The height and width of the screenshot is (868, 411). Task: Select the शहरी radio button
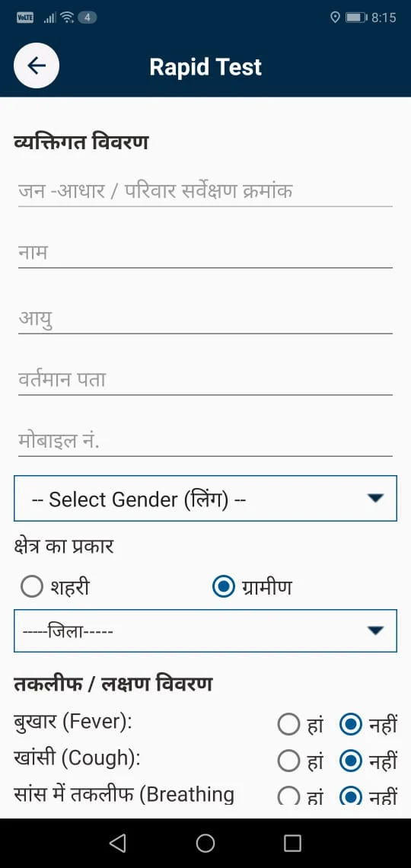pyautogui.click(x=32, y=587)
